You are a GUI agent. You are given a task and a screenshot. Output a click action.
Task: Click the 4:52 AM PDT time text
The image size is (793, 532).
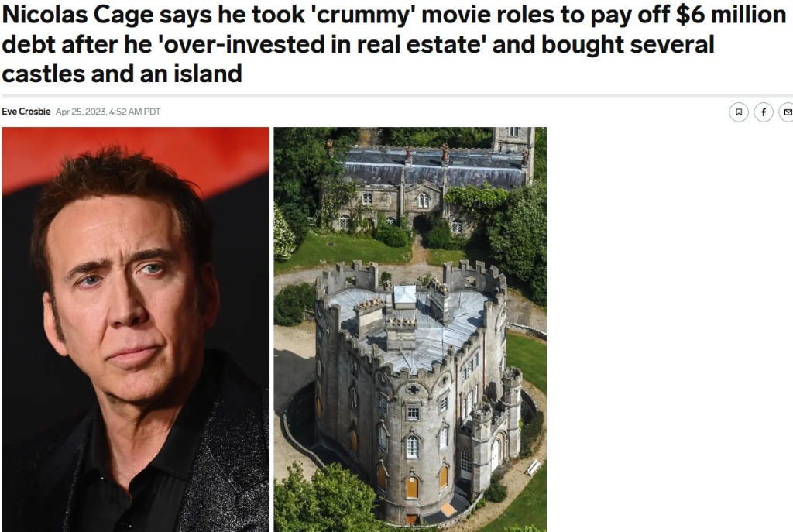tap(135, 112)
